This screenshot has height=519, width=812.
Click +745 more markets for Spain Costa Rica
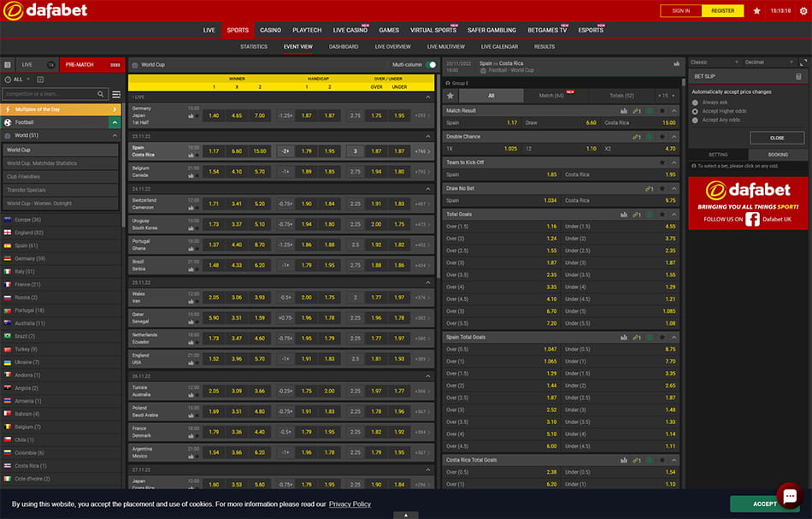point(422,151)
